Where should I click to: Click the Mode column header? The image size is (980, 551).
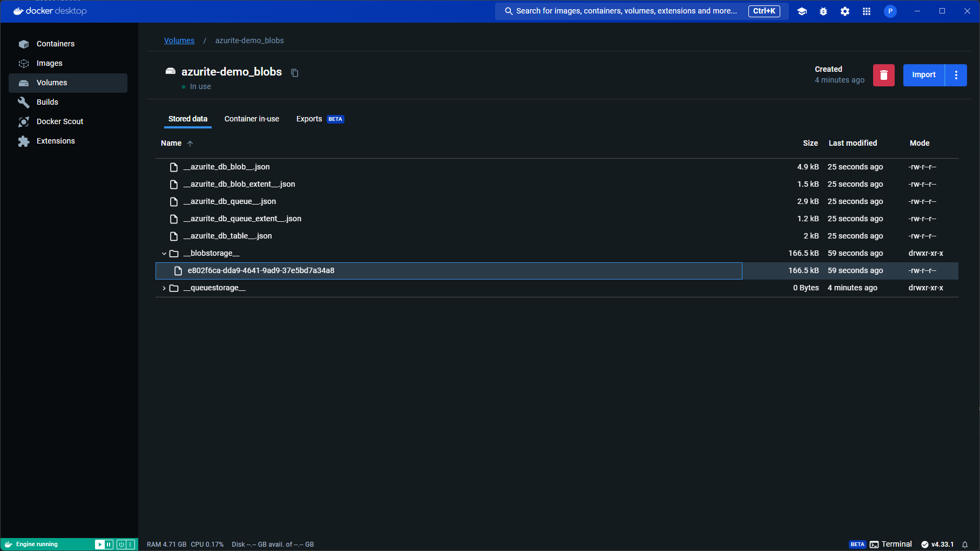click(x=920, y=143)
